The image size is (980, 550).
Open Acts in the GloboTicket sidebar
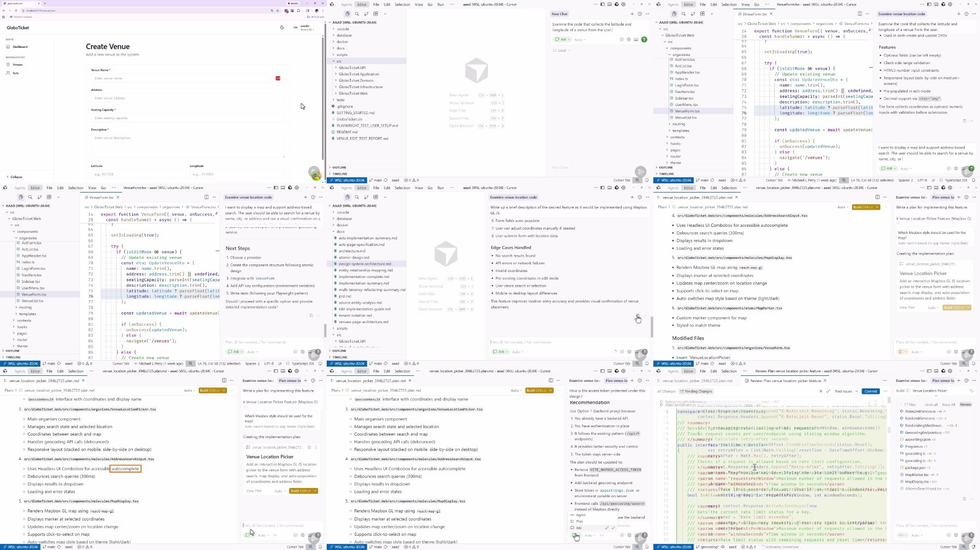click(x=16, y=73)
